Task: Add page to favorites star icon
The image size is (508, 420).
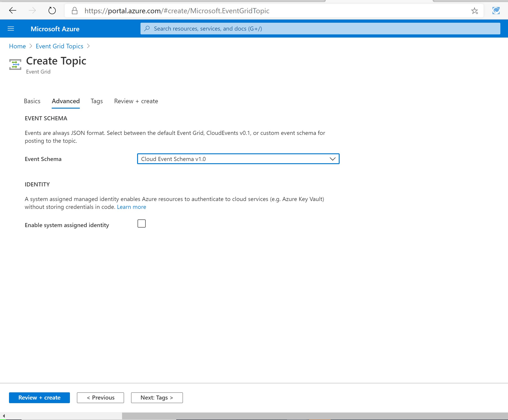Action: pyautogui.click(x=474, y=11)
